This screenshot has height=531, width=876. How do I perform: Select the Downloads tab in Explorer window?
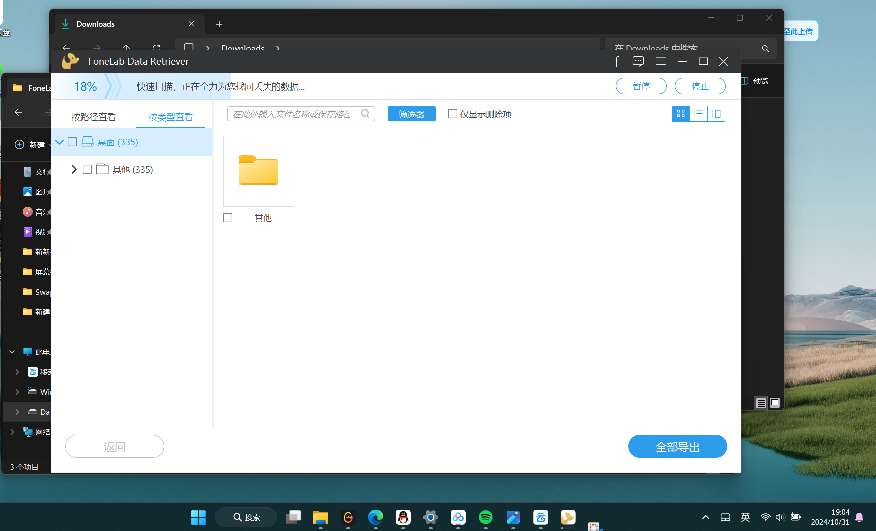click(x=128, y=24)
